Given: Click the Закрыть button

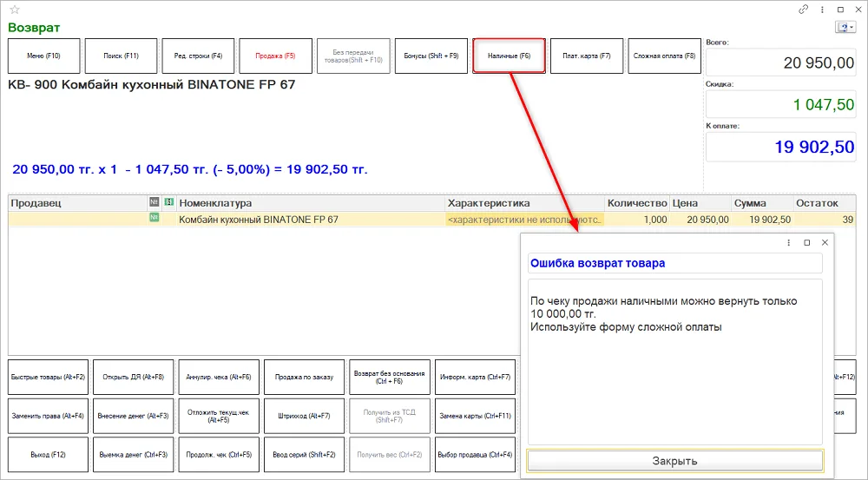Looking at the screenshot, I should point(674,461).
